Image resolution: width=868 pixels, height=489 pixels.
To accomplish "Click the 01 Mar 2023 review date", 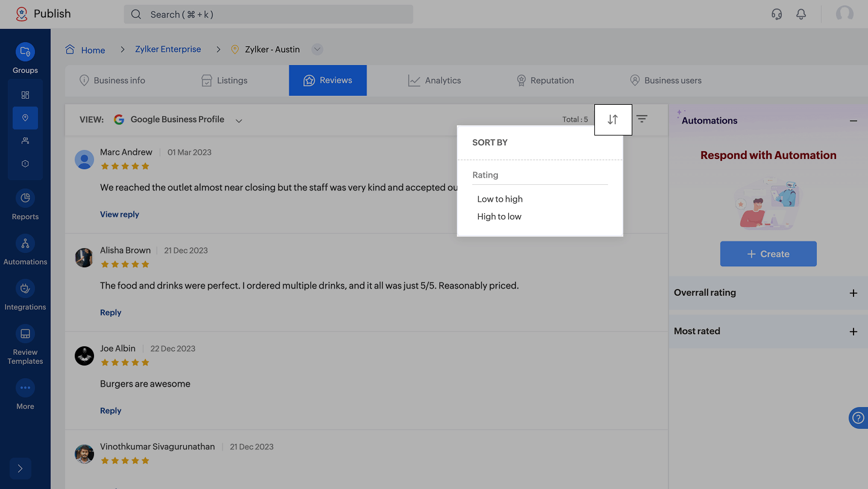I will click(x=189, y=152).
